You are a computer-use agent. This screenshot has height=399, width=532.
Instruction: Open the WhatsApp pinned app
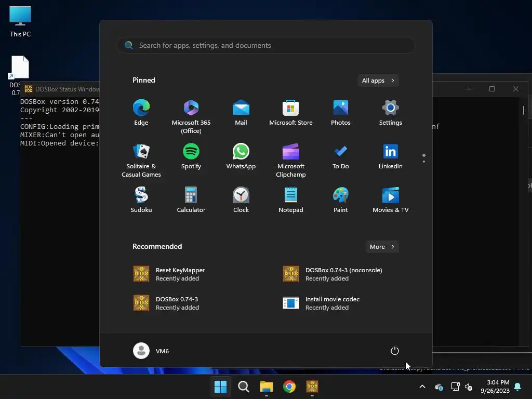tap(241, 157)
